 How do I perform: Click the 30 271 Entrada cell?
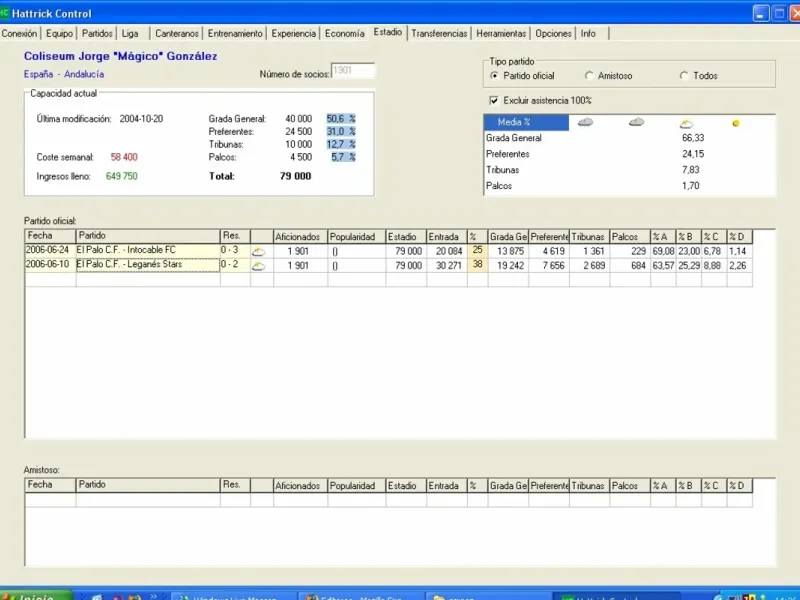(x=447, y=265)
